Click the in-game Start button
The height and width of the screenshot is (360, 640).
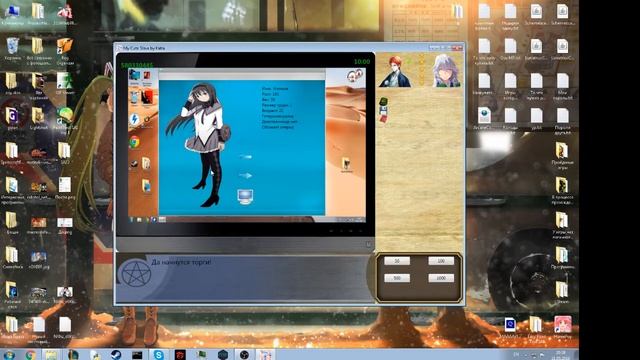pos(131,220)
